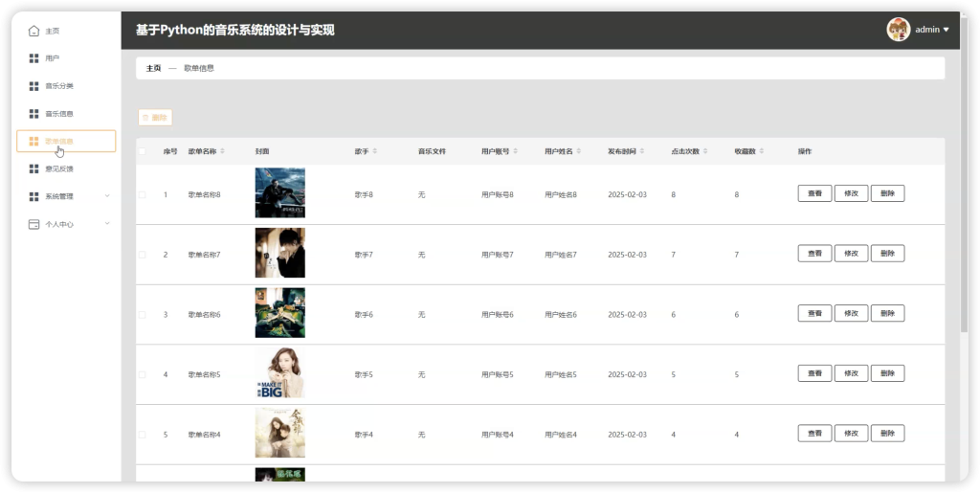980x493 pixels.
Task: Open the 音乐分类 sidebar menu item
Action: (x=66, y=86)
